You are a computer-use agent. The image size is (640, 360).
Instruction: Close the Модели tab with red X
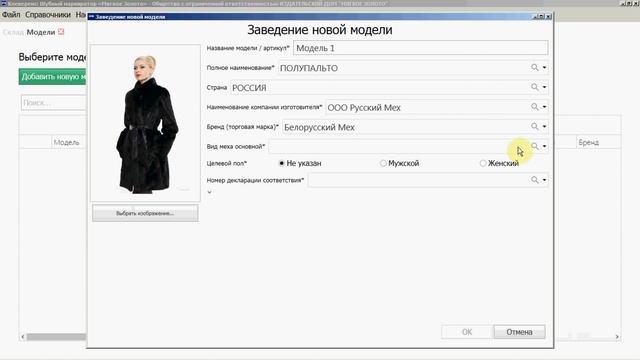pyautogui.click(x=61, y=31)
